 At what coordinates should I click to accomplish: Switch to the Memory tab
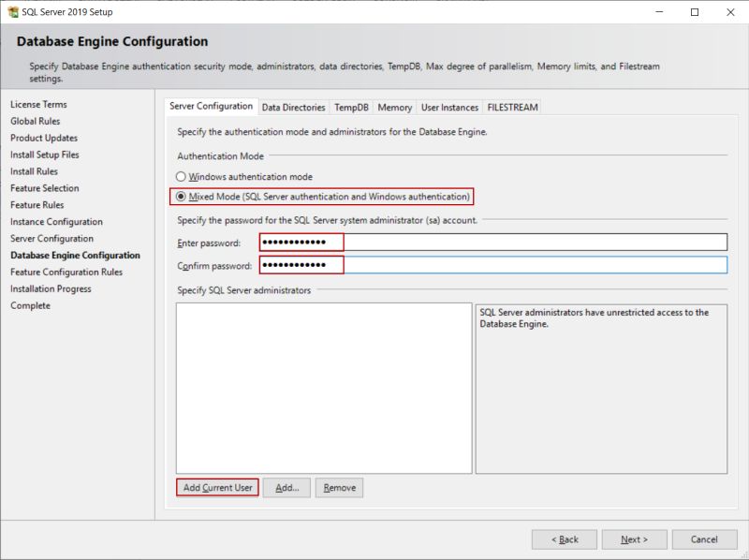[394, 107]
